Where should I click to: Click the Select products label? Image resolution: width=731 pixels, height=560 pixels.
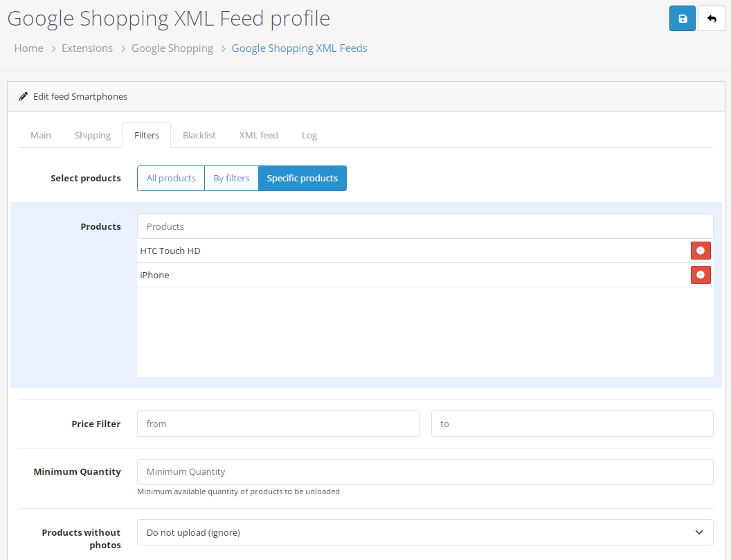(86, 178)
